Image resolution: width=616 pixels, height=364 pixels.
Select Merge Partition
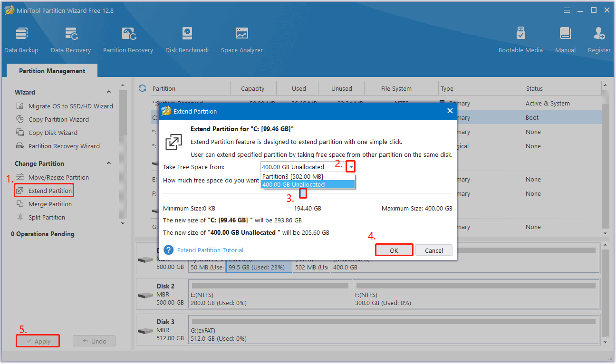click(44, 204)
